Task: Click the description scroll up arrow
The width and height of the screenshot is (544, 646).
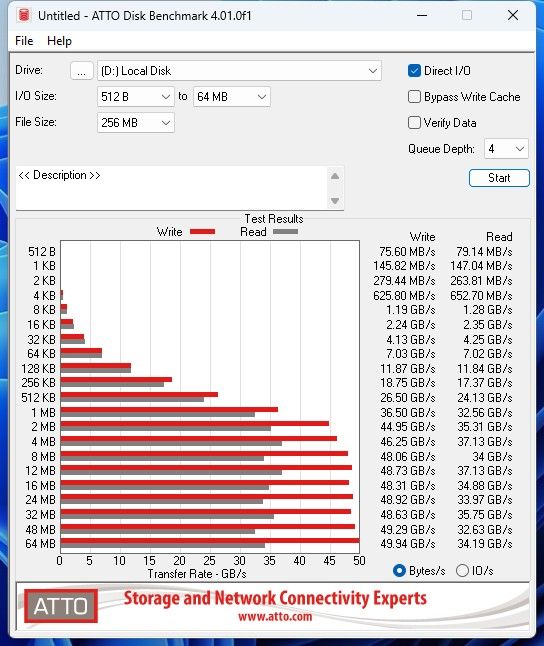Action: [335, 176]
